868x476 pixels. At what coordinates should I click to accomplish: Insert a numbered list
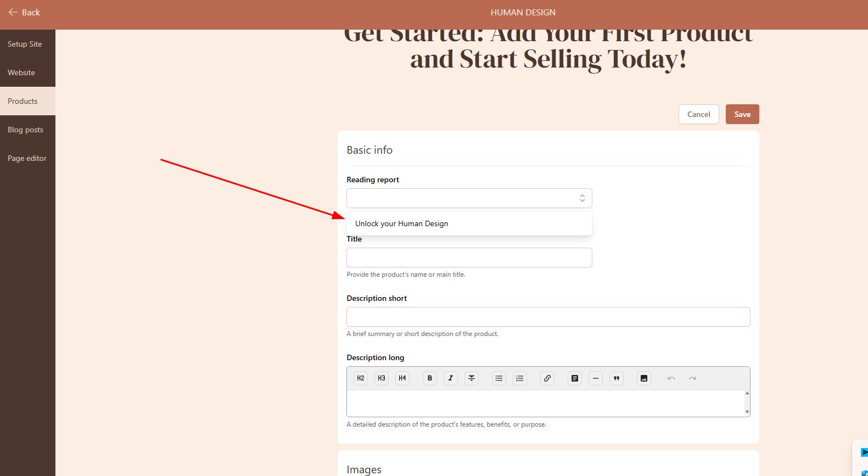click(520, 378)
